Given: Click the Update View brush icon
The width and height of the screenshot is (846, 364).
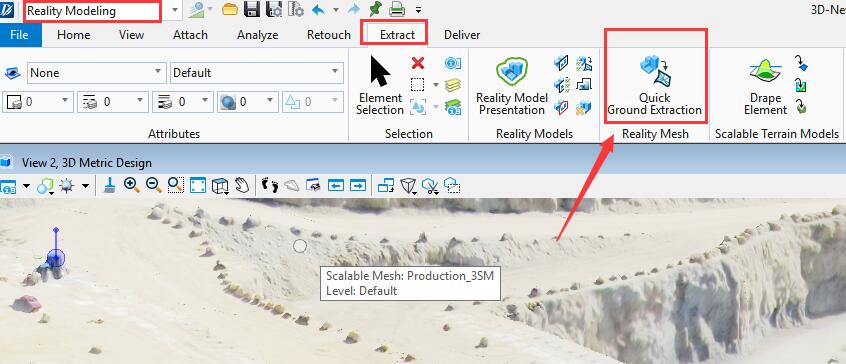Looking at the screenshot, I should (x=109, y=186).
